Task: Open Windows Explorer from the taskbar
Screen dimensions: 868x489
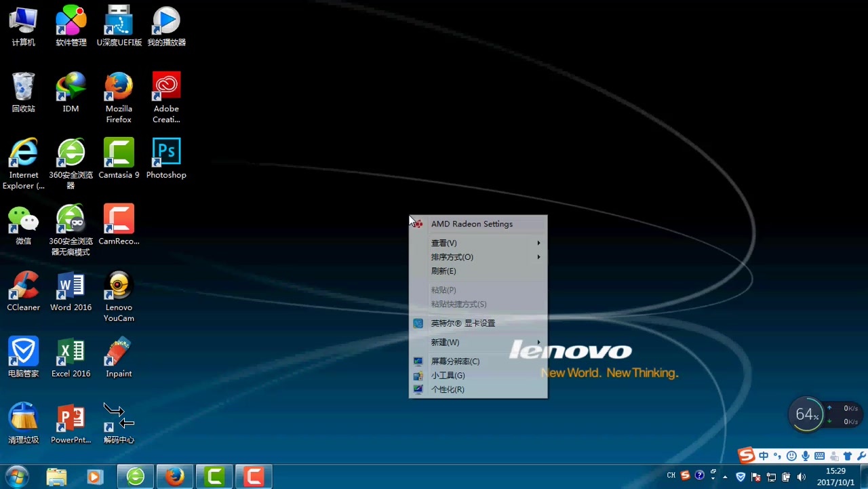Action: click(57, 477)
